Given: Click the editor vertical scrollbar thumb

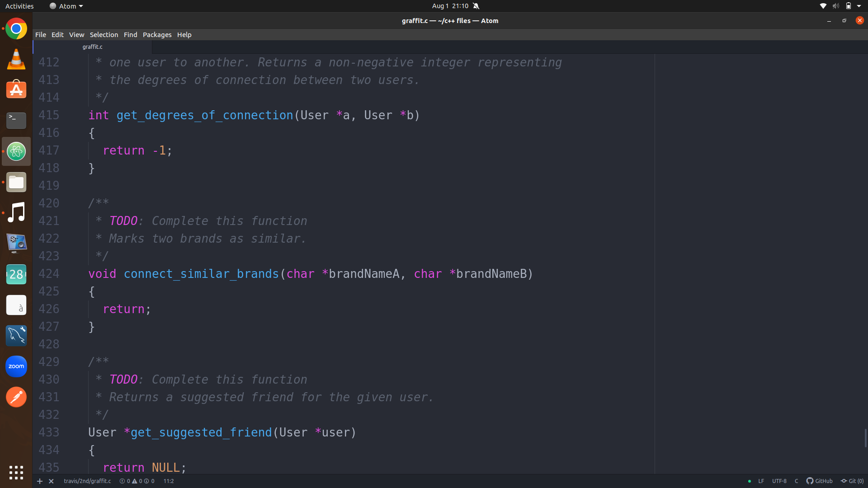Looking at the screenshot, I should [865, 438].
